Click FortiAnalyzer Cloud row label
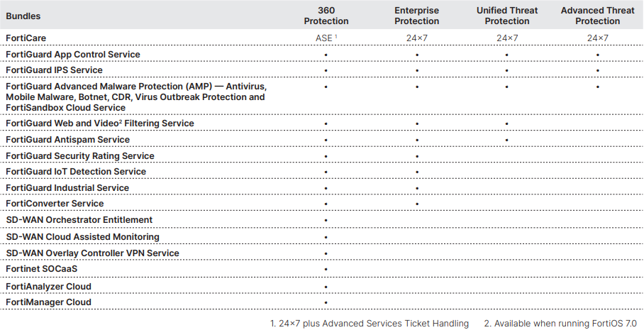Screen dimensions: 644x335 (x=48, y=287)
